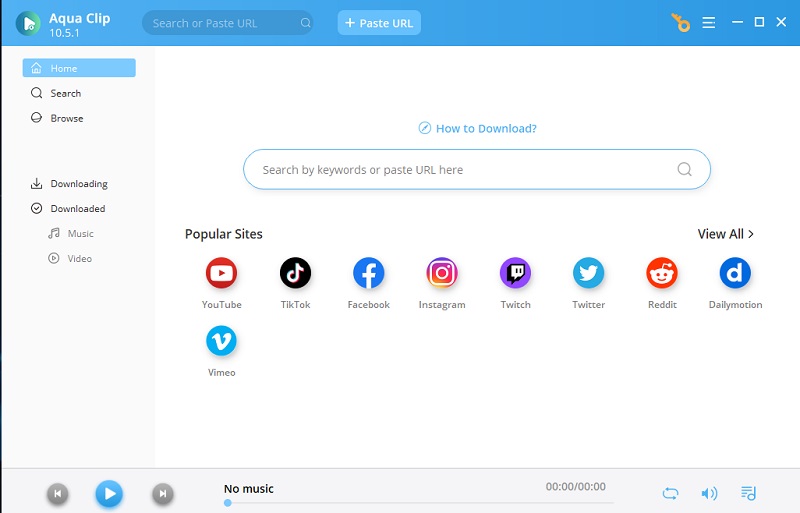The width and height of the screenshot is (800, 513).
Task: Skip to the next track
Action: click(x=163, y=494)
